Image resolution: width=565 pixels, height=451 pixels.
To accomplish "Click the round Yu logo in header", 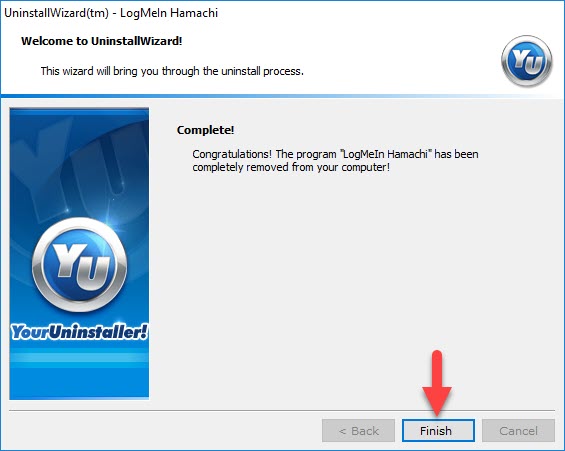I will click(x=526, y=61).
